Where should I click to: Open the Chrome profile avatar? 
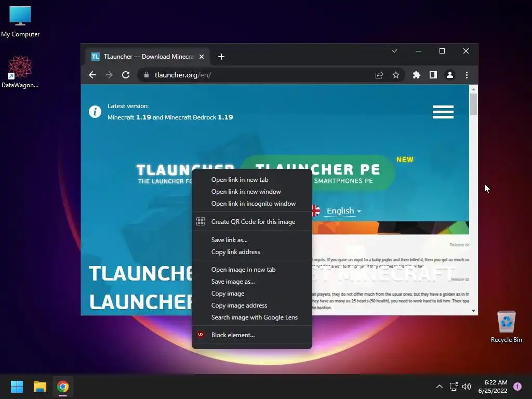click(450, 75)
